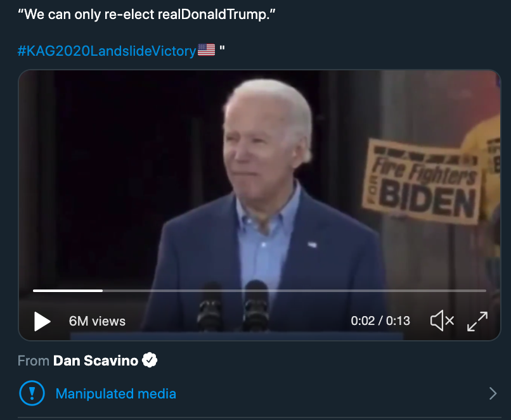The image size is (511, 420).
Task: Unmute the video using the speaker icon
Action: point(442,321)
